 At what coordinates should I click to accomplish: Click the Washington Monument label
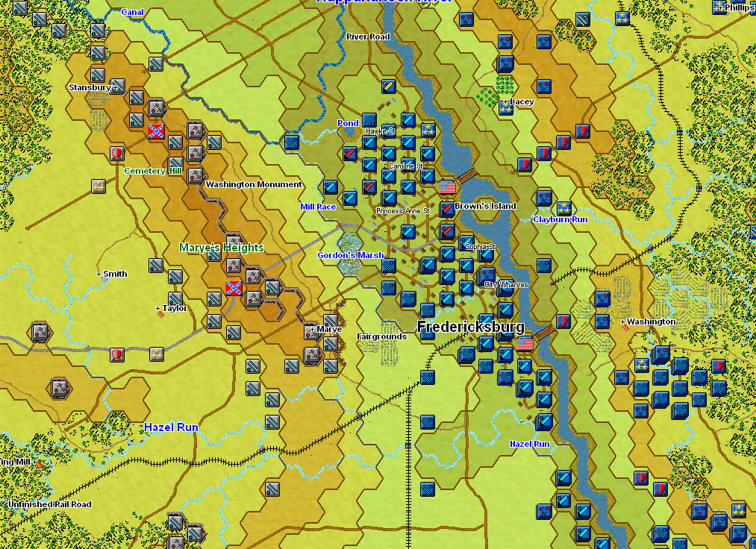[x=254, y=184]
